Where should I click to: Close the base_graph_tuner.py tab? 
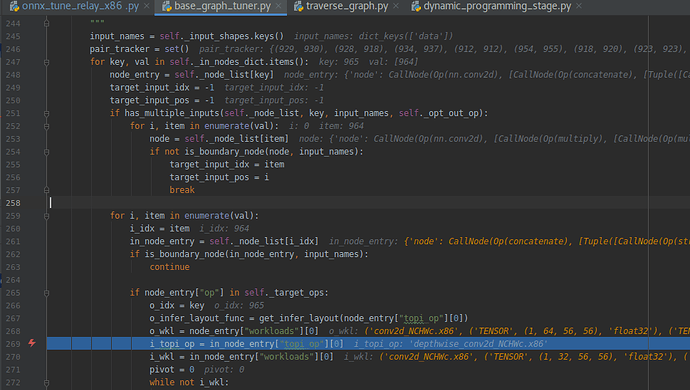pos(278,6)
